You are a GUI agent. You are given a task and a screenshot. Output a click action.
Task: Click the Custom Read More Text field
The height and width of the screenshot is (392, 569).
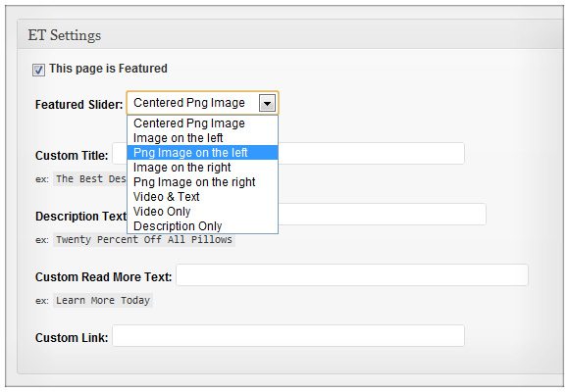point(352,275)
